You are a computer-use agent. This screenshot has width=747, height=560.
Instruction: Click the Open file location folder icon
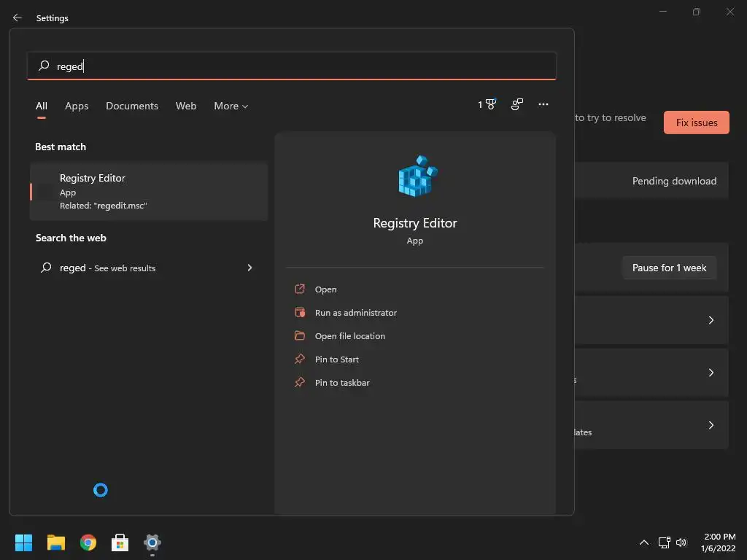pyautogui.click(x=300, y=335)
